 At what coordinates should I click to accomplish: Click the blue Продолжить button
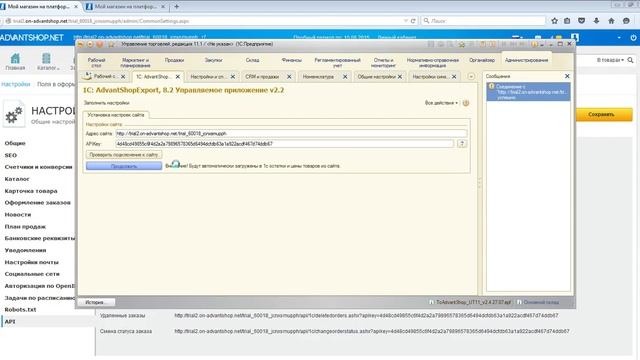(124, 166)
